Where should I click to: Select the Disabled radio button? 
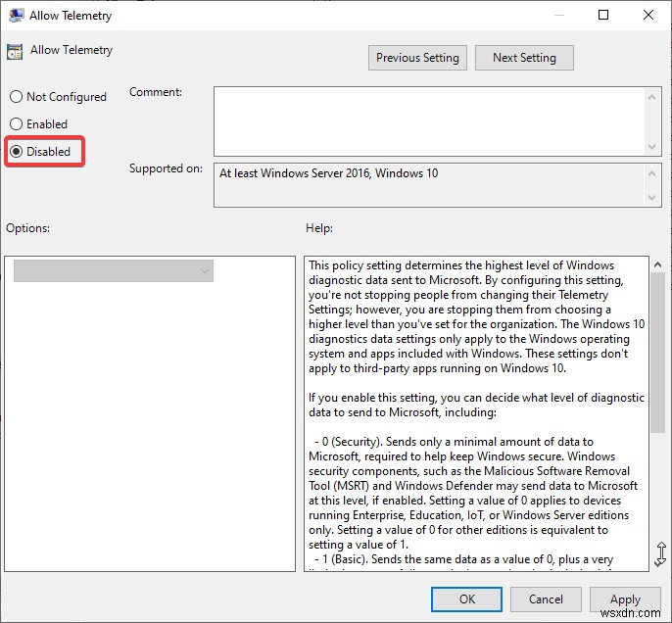point(16,151)
